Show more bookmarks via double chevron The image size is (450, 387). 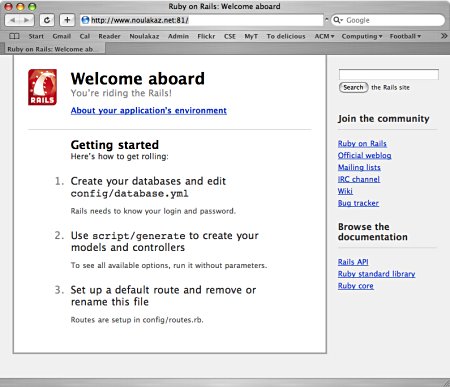pos(444,36)
